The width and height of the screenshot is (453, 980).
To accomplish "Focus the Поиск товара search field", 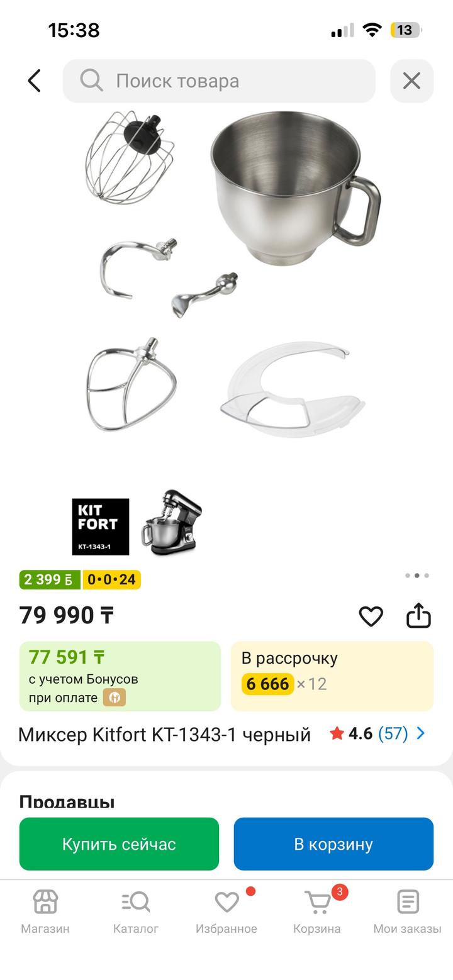I will tap(219, 81).
